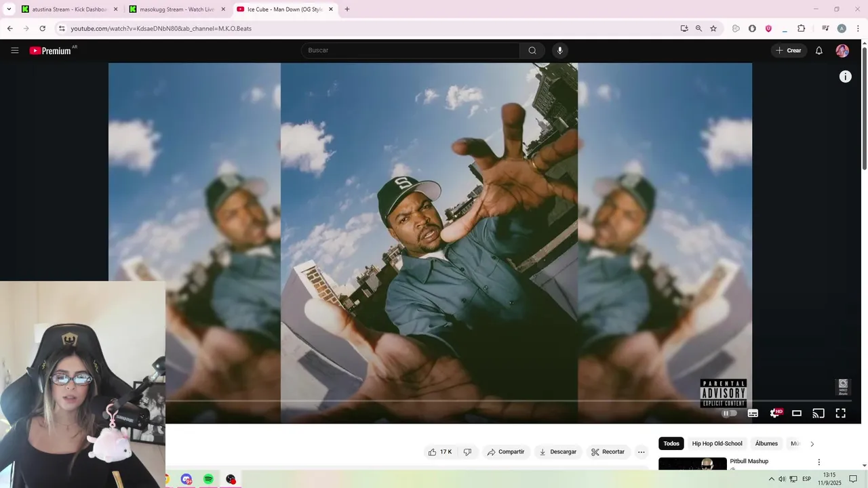Reload the current page
The height and width of the screenshot is (488, 868).
coord(42,28)
